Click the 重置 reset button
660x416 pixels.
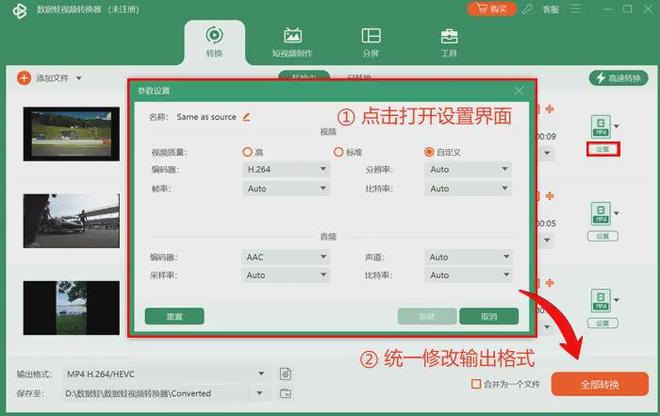[174, 316]
